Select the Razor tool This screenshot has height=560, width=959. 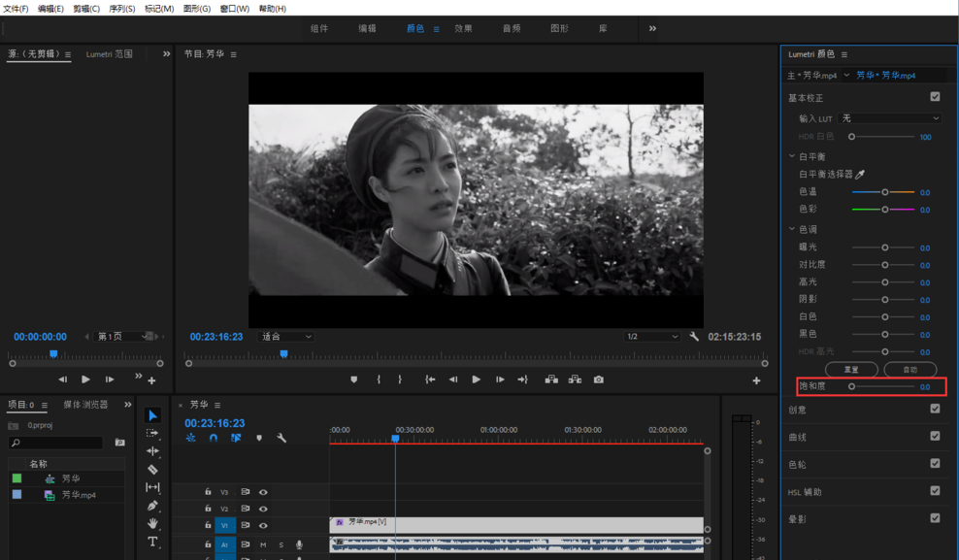(x=152, y=469)
